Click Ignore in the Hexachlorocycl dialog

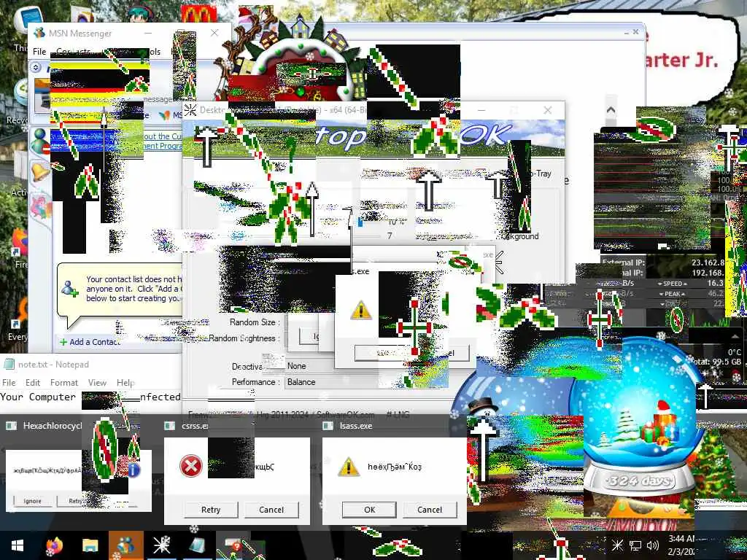[32, 501]
